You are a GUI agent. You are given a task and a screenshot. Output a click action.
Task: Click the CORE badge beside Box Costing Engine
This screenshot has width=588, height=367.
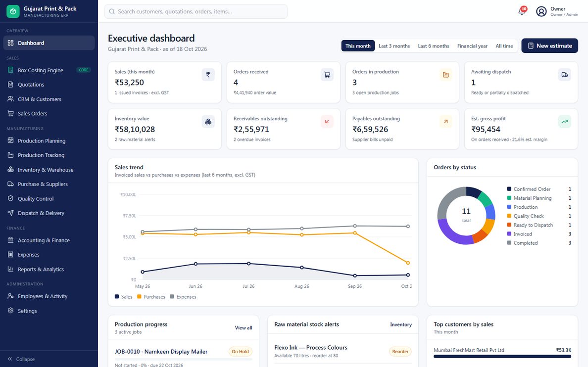coord(84,70)
